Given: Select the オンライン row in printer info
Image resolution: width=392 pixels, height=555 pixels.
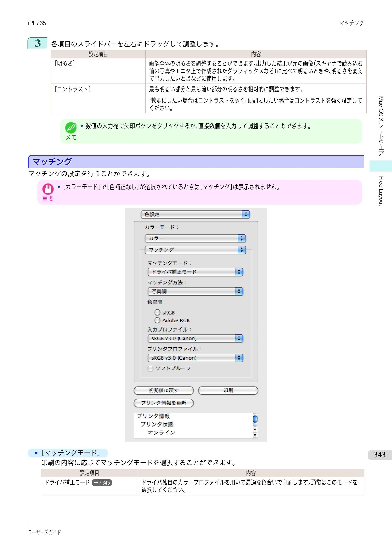Looking at the screenshot, I should [161, 432].
